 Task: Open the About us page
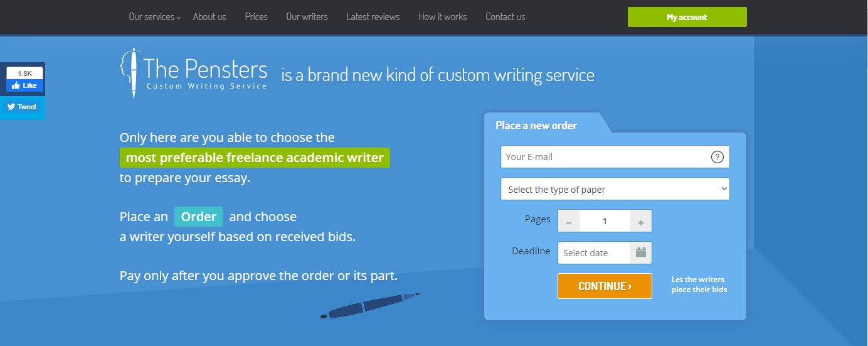[209, 17]
